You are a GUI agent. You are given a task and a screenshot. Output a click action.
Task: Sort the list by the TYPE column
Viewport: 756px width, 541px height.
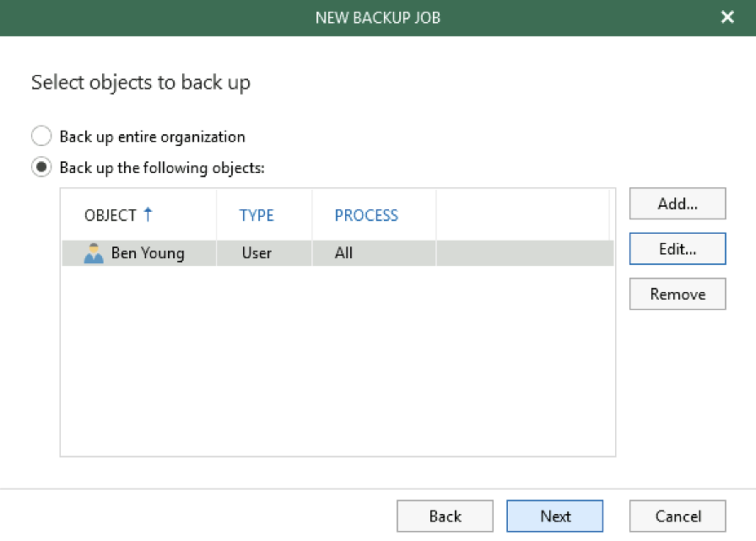pyautogui.click(x=256, y=215)
